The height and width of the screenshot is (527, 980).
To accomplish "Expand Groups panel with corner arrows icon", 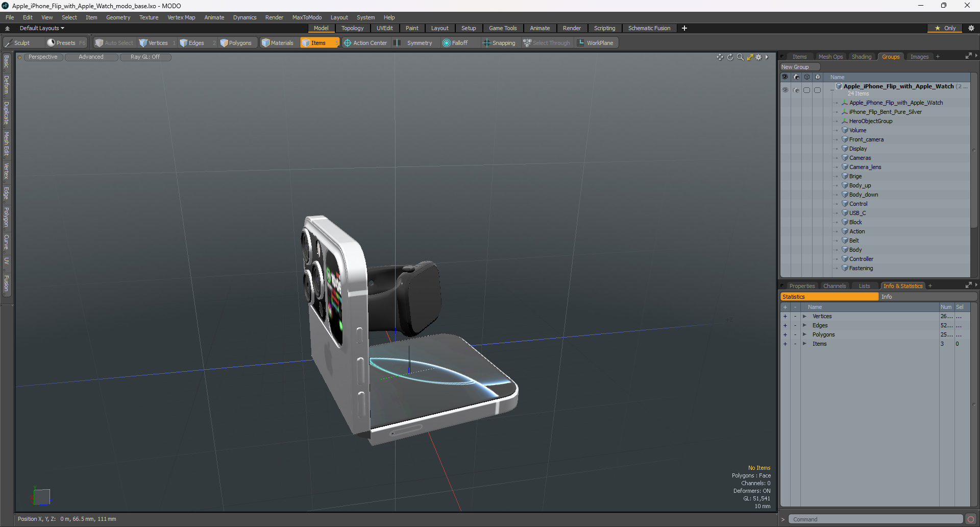I will (968, 56).
